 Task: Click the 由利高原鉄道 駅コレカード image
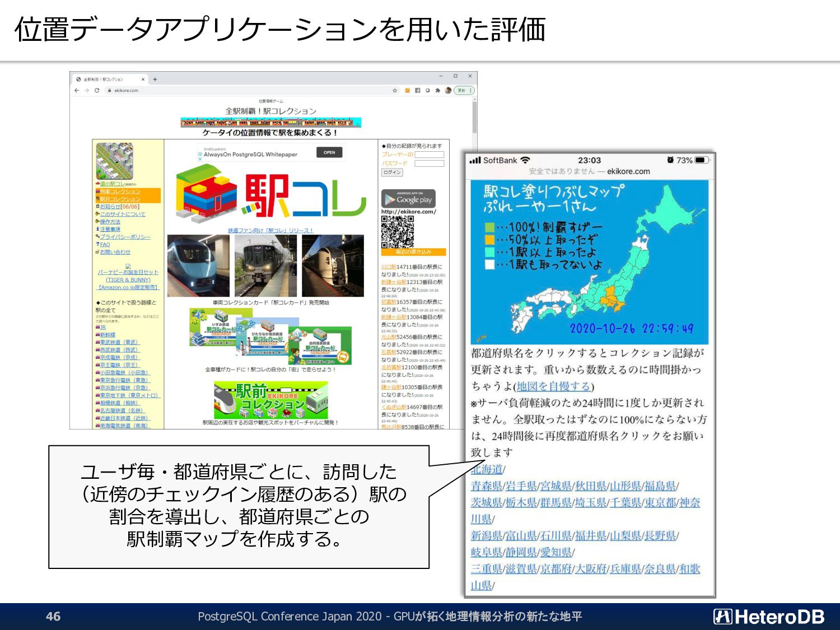point(320,346)
